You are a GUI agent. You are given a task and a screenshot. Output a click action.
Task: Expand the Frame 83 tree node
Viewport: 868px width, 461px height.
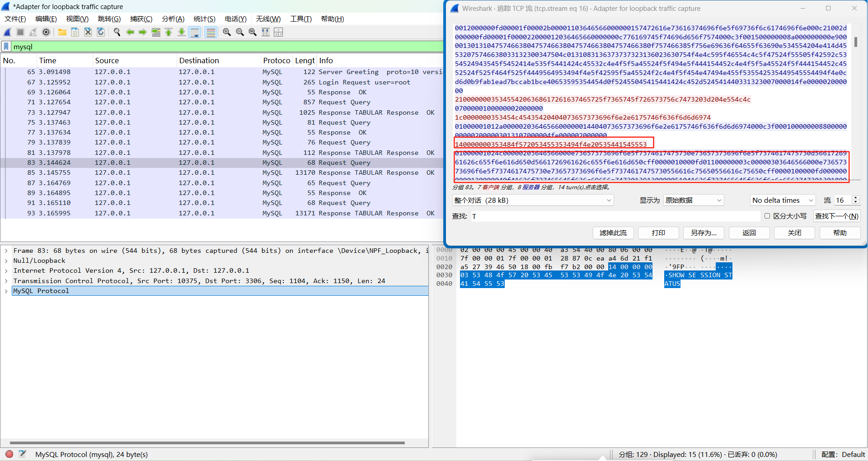click(6, 251)
